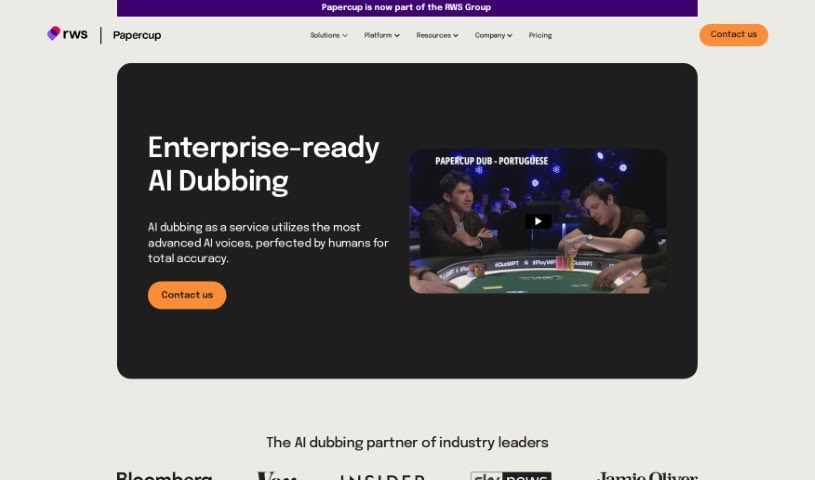Image resolution: width=815 pixels, height=480 pixels.
Task: Expand the Company dropdown chevron
Action: pyautogui.click(x=510, y=36)
